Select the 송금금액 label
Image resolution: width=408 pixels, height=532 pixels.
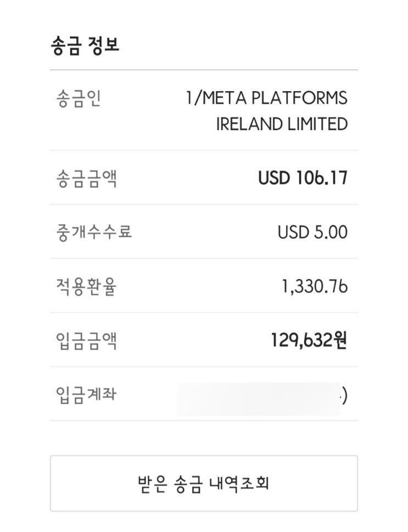tap(86, 179)
